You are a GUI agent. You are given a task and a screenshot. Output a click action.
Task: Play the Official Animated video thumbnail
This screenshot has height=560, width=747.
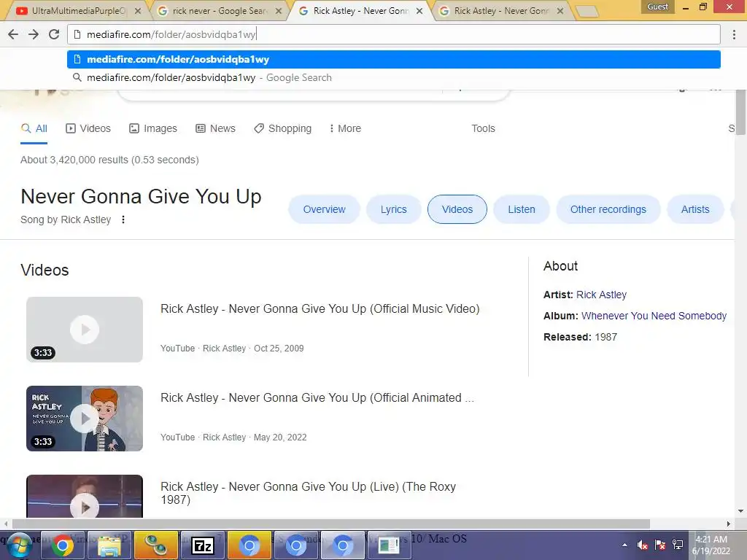coord(85,419)
